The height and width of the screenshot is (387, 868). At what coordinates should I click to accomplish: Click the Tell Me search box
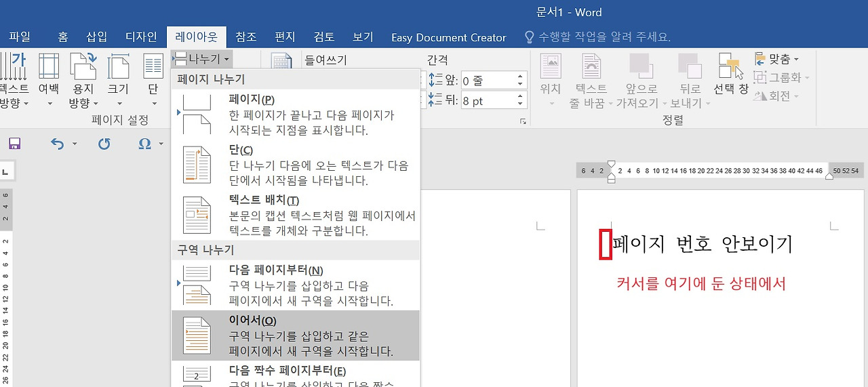point(605,37)
